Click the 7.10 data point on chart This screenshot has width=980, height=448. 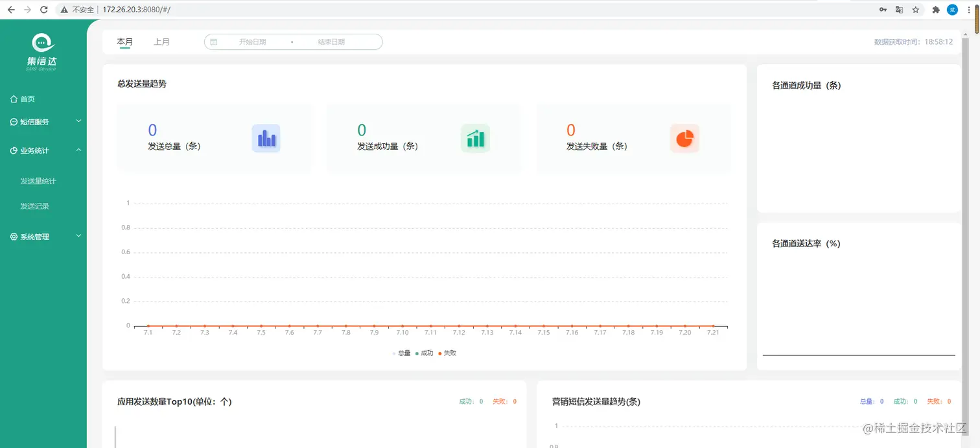402,325
